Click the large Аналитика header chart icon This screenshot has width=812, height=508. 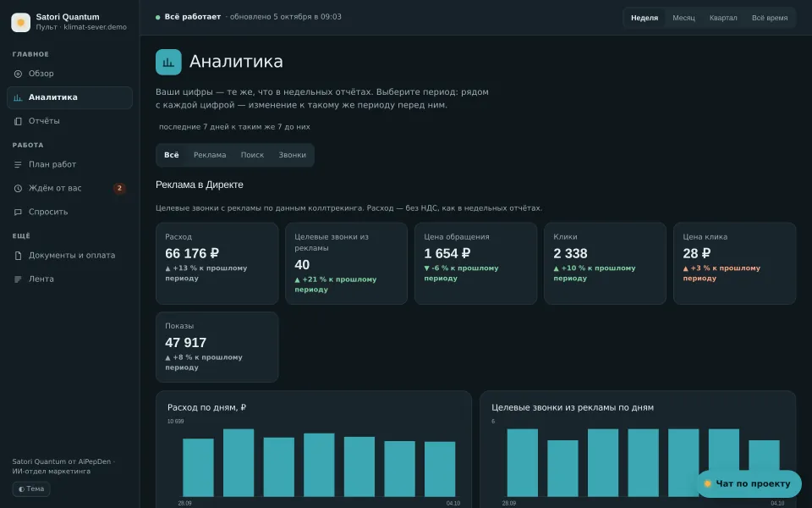click(x=169, y=62)
